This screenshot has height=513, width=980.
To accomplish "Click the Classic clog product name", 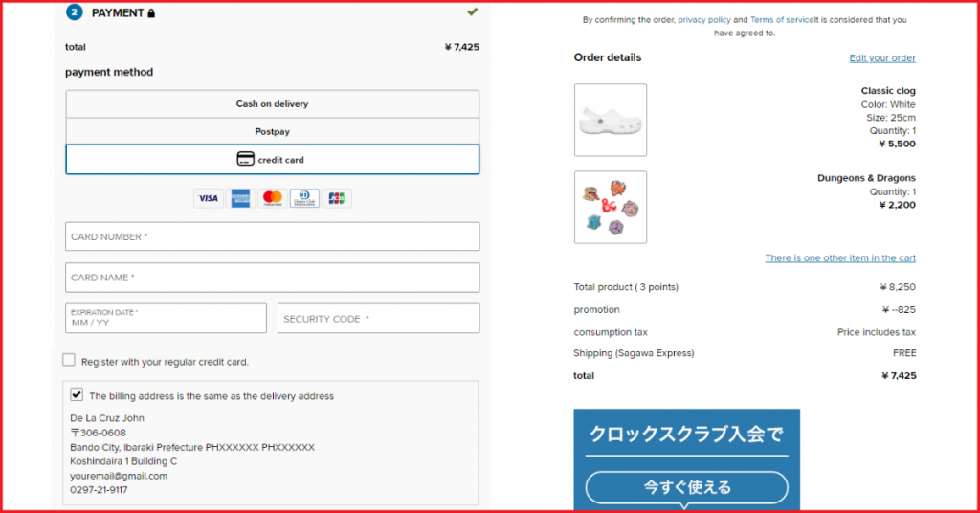I will 888,91.
